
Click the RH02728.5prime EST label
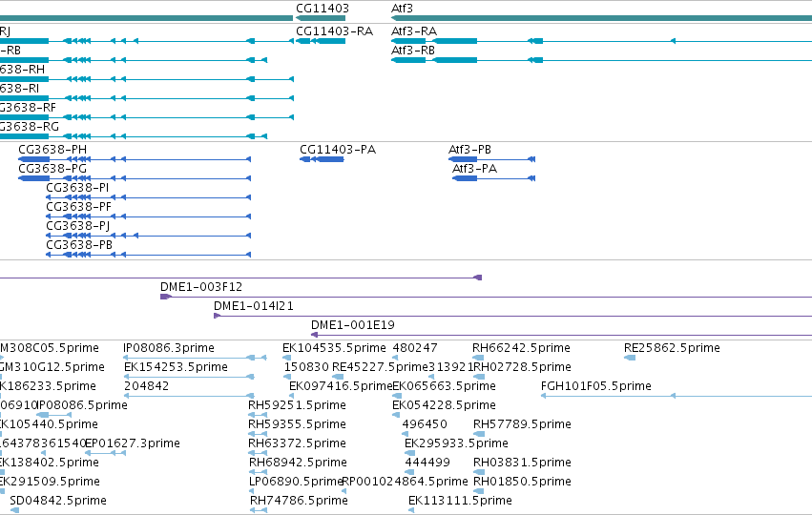pyautogui.click(x=522, y=367)
